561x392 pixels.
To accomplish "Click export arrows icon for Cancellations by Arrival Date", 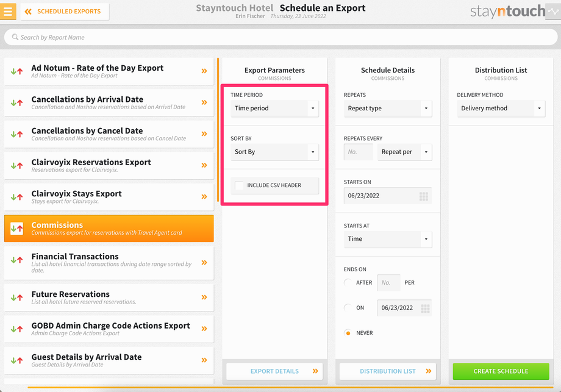I will [x=17, y=102].
